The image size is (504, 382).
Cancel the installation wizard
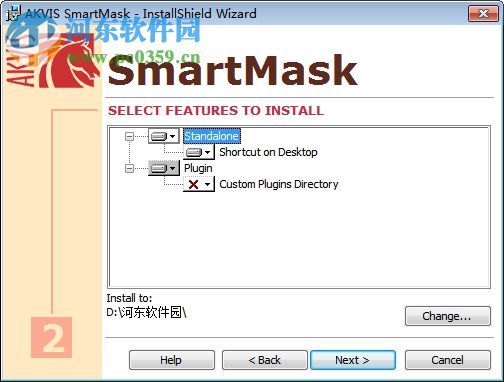[448, 360]
